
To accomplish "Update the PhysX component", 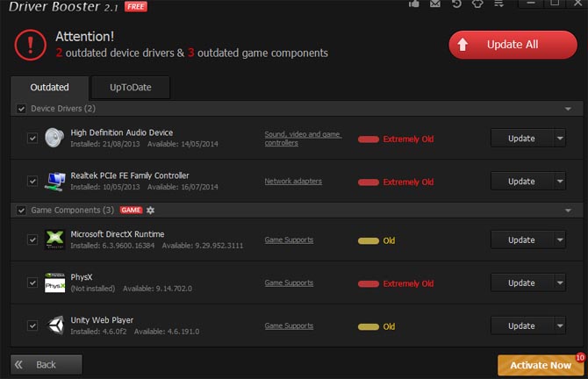I will click(521, 283).
